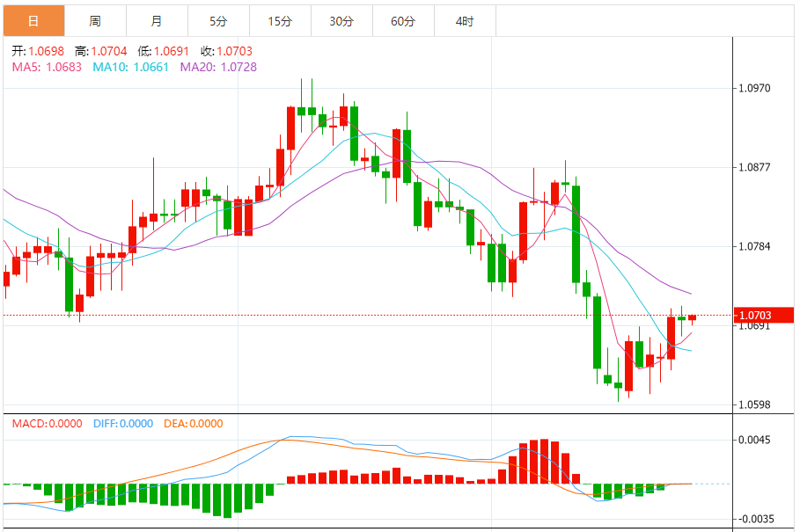Viewport: 800px width, 532px height.
Task: Click the DEA:0.0000 indicator label
Action: coord(194,424)
